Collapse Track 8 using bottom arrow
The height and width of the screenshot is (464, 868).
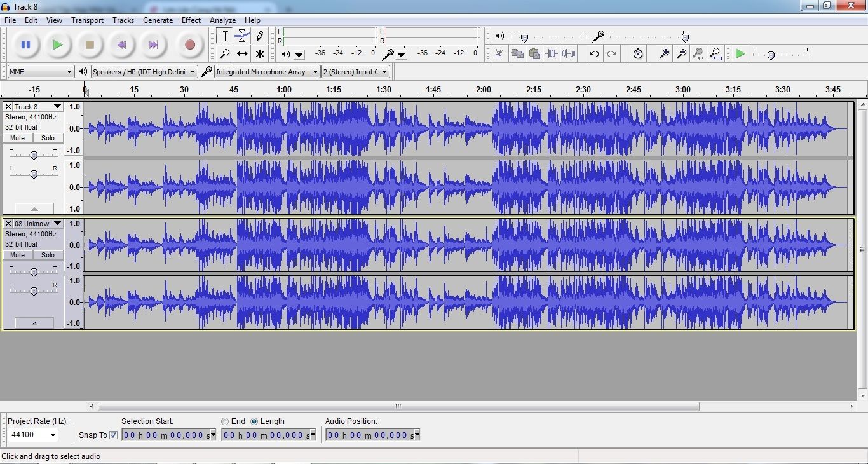tap(34, 208)
